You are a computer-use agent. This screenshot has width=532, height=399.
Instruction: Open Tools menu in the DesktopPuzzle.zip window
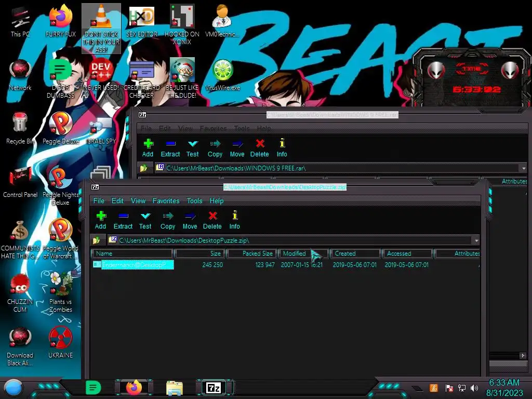(194, 201)
